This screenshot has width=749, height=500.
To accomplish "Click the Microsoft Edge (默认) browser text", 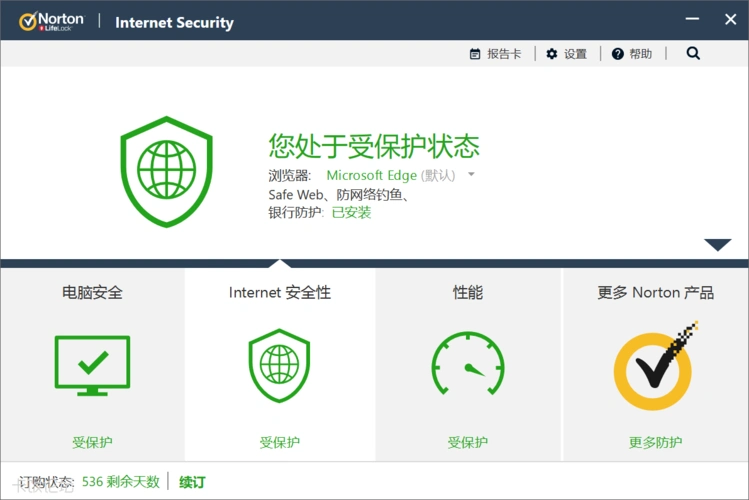I will (x=391, y=175).
